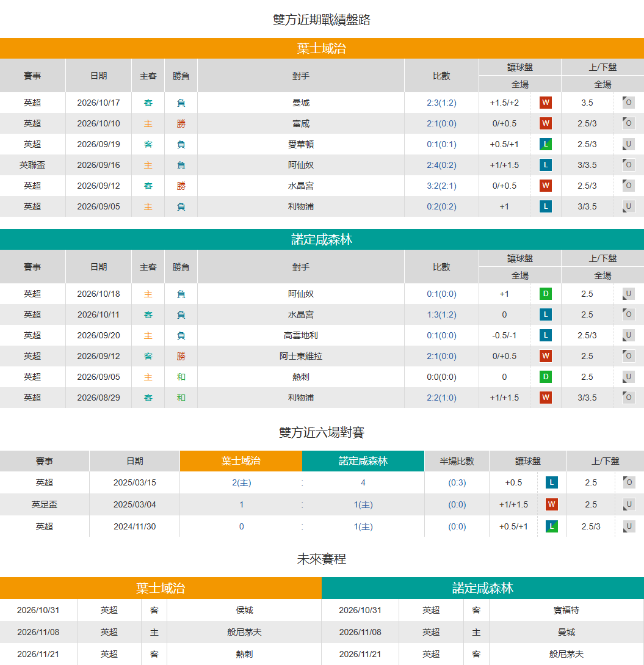Open the 2:3(1:2) score link

point(441,103)
